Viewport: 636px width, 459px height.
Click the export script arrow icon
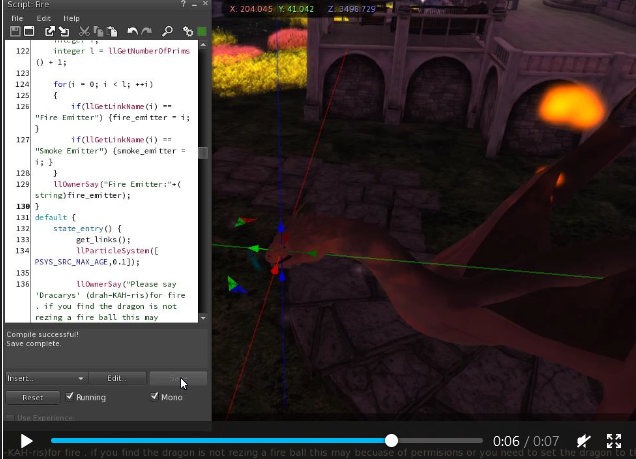tap(49, 31)
